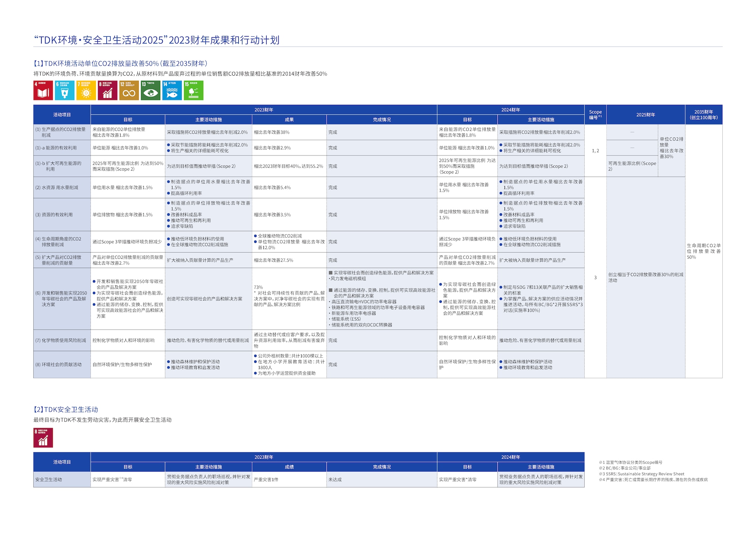Click the SDG 8 icon under safety section
Screen dimensions: 756x538
click(x=43, y=438)
